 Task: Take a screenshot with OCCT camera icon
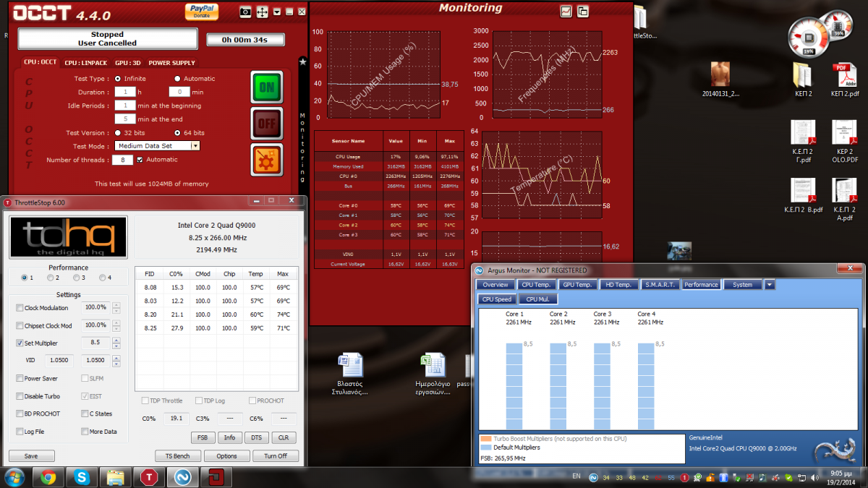246,12
